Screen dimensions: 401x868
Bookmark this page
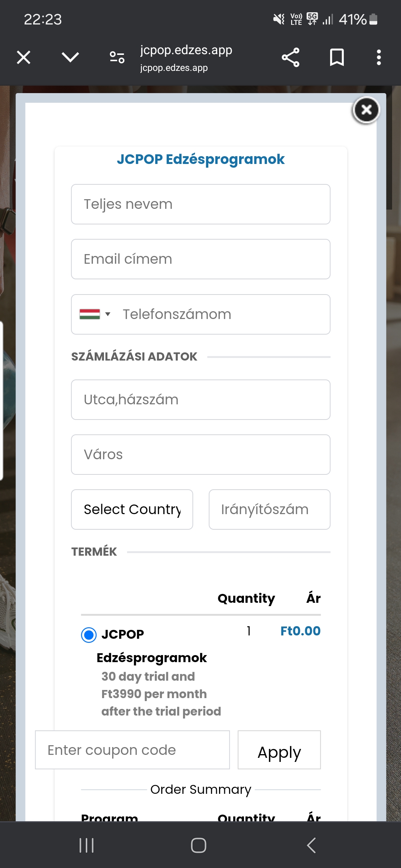click(x=337, y=57)
